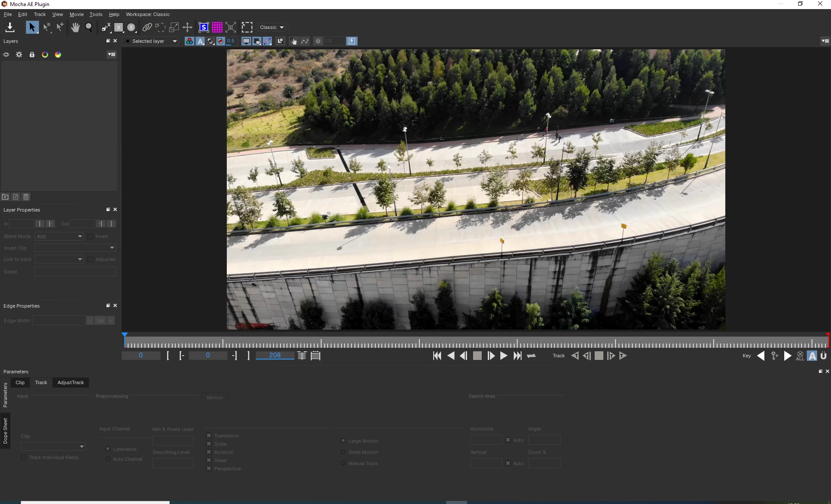
Task: Switch to the Track parameters tab
Action: [x=41, y=382]
